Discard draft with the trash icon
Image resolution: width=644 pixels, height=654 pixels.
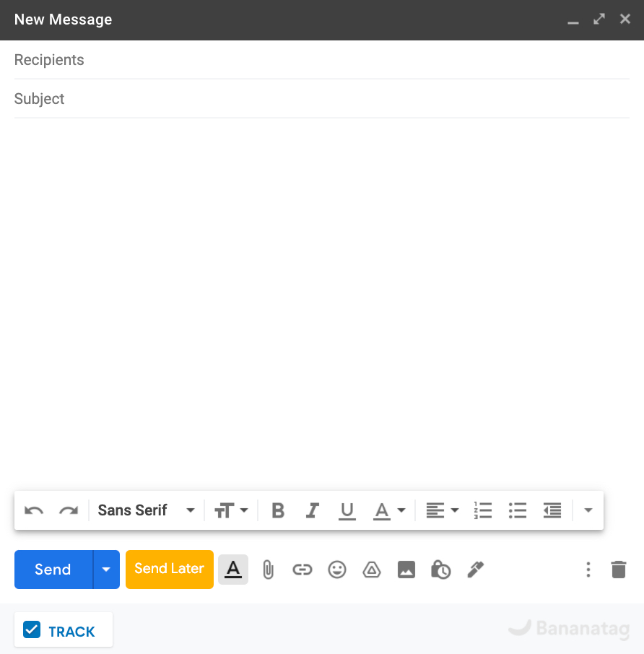coord(619,570)
